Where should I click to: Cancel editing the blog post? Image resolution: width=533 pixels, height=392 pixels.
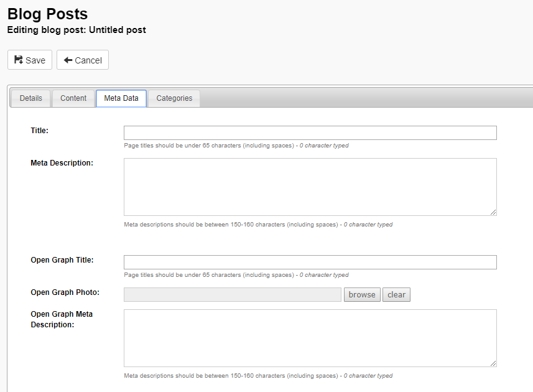click(83, 60)
